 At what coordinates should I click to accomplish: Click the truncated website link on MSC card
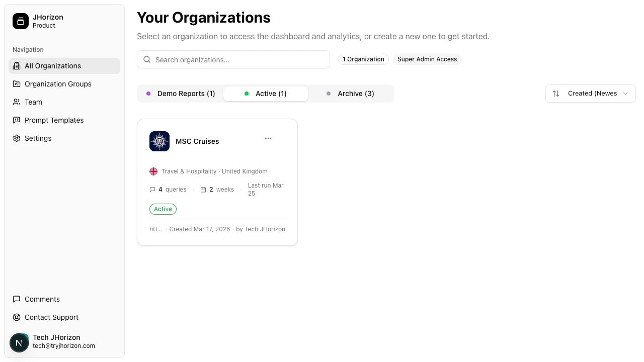coord(155,229)
